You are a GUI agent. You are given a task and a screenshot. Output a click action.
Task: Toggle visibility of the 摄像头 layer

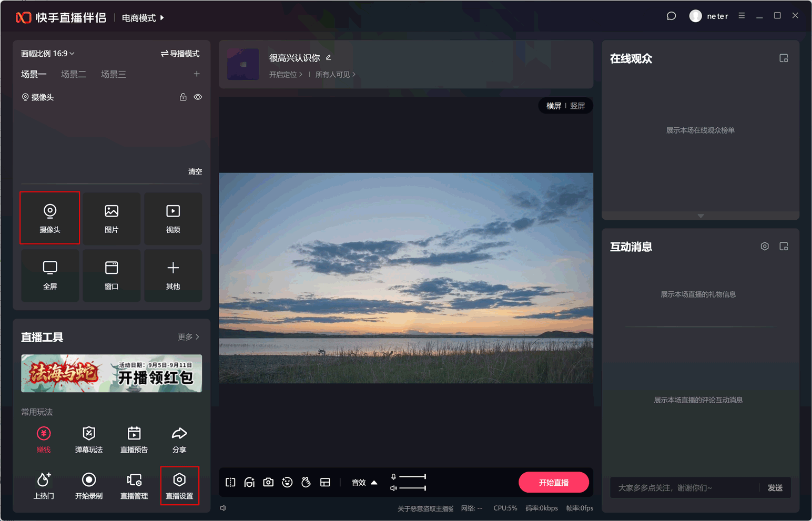point(198,97)
